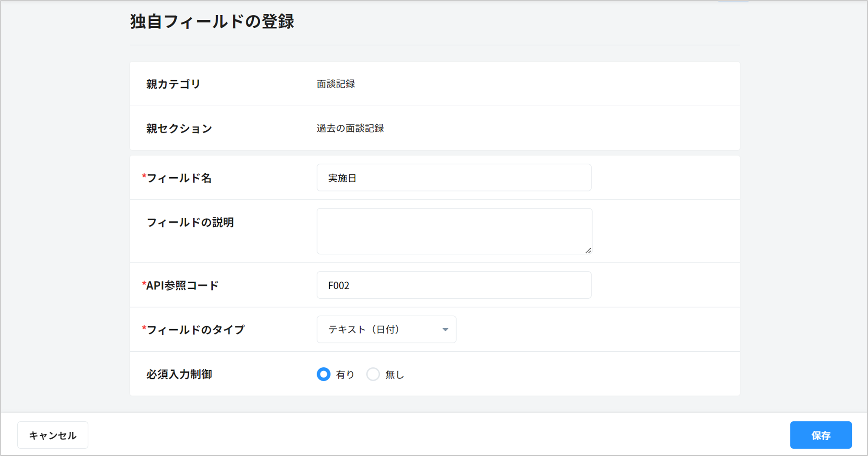Open the フィールドのタイプ dropdown showing テキスト（日付）
Image resolution: width=868 pixels, height=456 pixels.
pyautogui.click(x=385, y=330)
